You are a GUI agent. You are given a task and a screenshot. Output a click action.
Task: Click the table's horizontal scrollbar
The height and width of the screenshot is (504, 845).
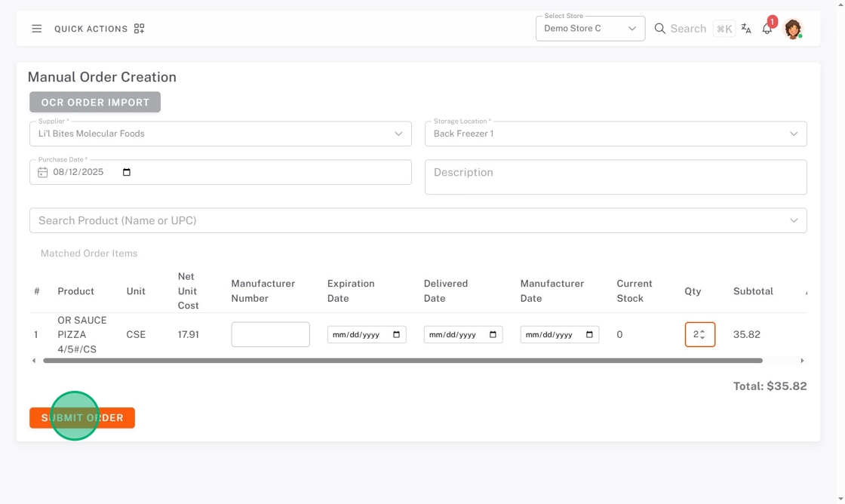(403, 361)
